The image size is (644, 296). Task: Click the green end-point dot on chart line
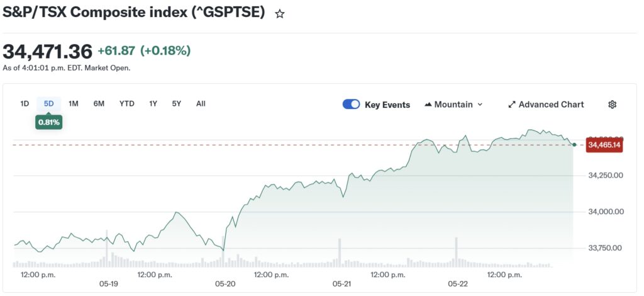(x=574, y=145)
